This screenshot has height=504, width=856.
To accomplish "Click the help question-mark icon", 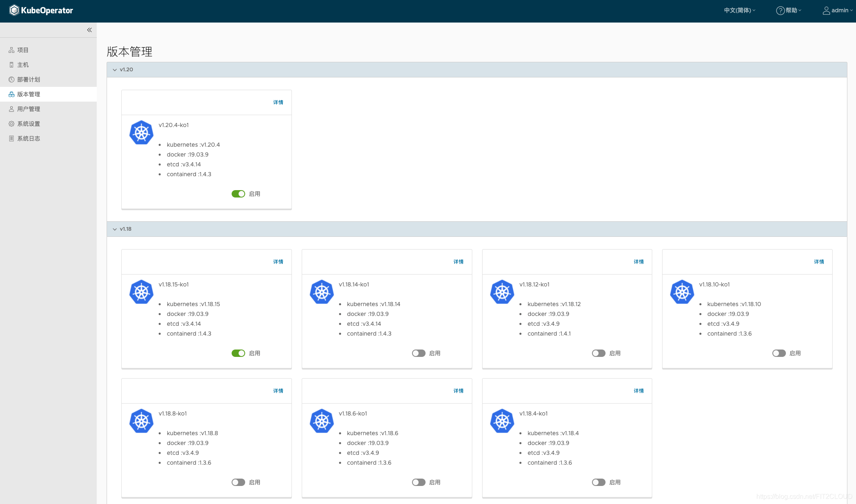I will pyautogui.click(x=780, y=11).
